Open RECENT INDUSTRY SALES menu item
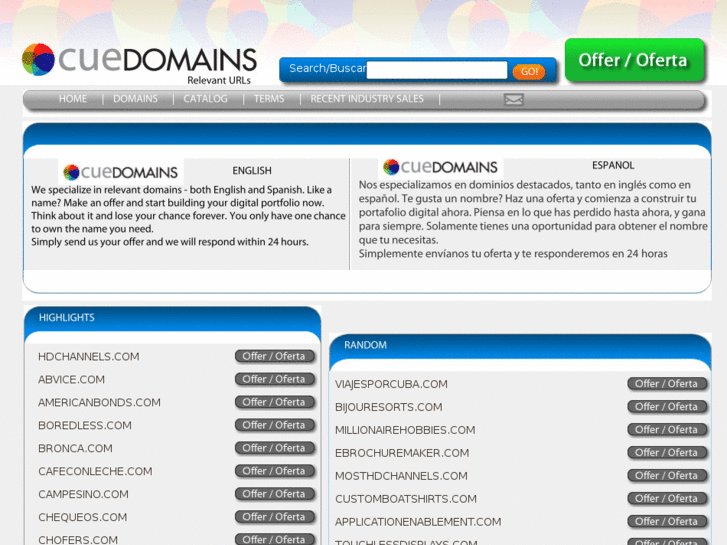 [x=367, y=99]
